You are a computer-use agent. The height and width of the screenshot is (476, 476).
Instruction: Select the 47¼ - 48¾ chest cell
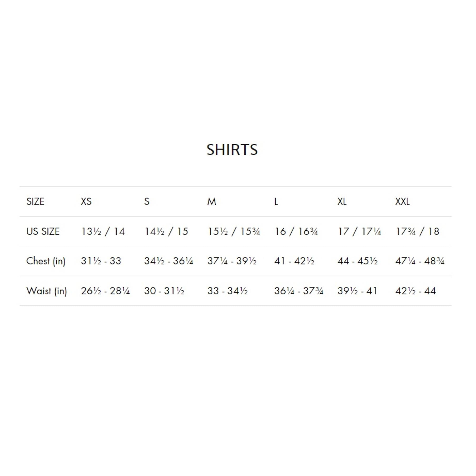420,261
